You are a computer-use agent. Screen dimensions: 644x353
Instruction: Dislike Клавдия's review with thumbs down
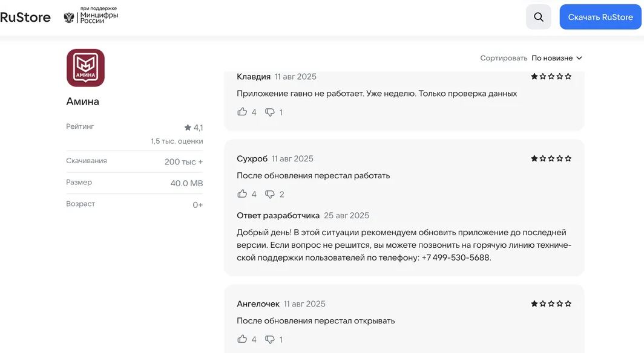click(x=270, y=112)
